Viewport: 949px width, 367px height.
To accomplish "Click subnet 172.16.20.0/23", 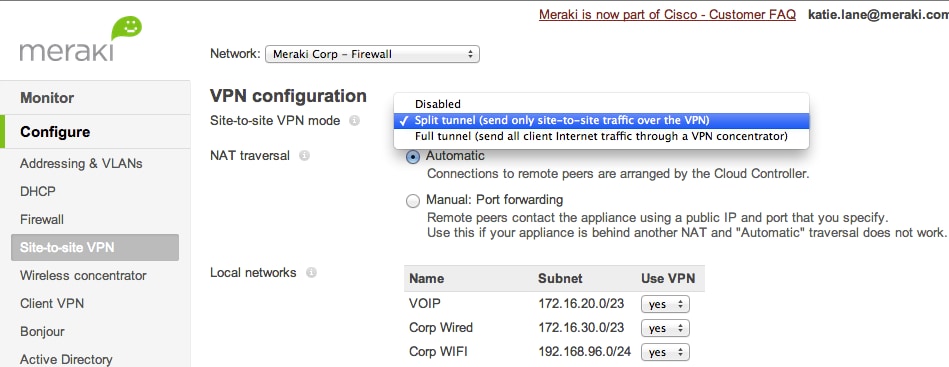I will [x=580, y=304].
